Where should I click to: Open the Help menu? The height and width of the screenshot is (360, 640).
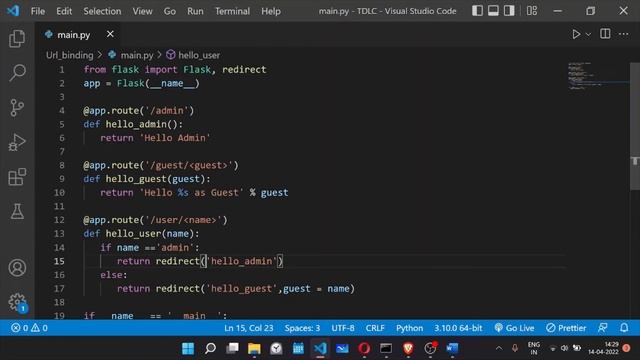point(271,11)
